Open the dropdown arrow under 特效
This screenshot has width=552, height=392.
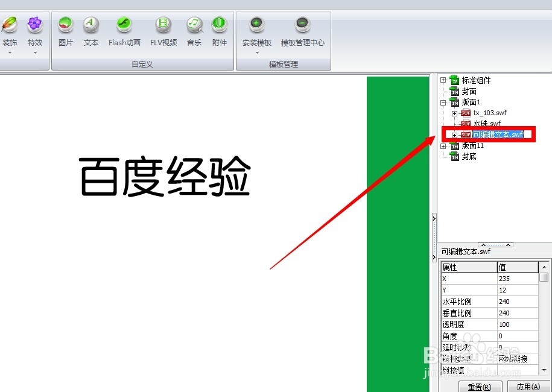tap(35, 53)
